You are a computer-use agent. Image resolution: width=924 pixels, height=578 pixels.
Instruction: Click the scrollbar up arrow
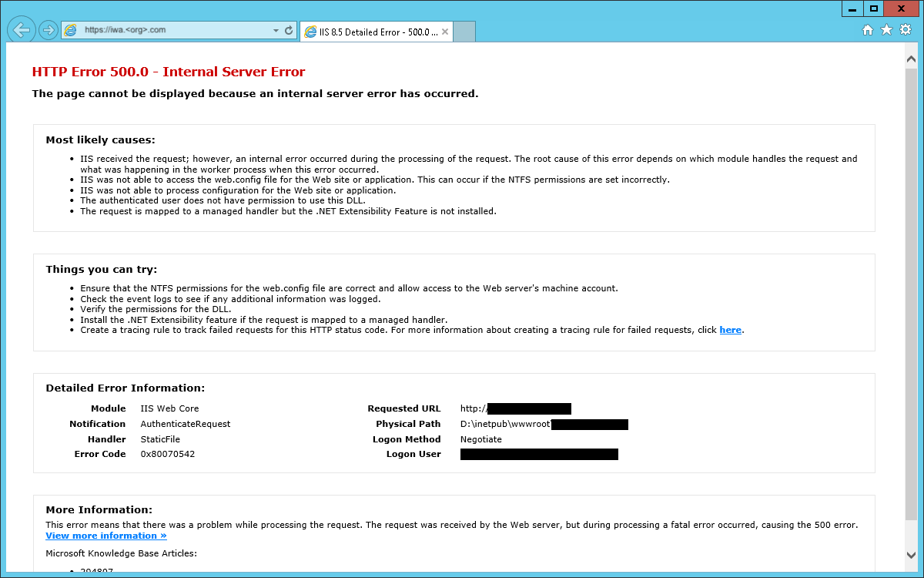tap(911, 59)
